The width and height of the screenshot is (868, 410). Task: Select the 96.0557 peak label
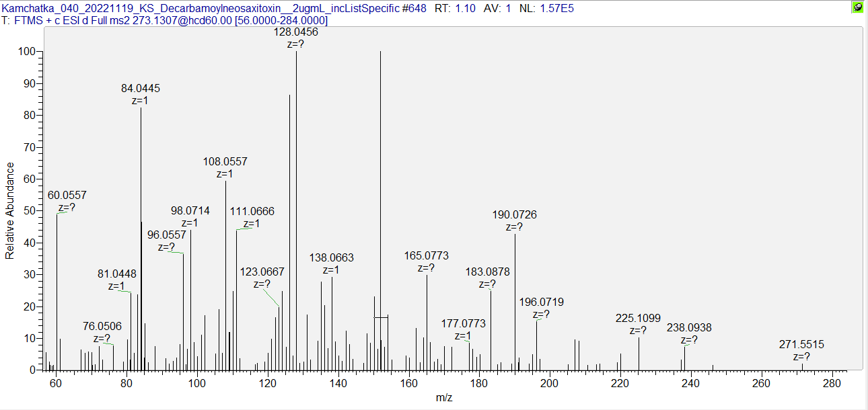(x=167, y=235)
